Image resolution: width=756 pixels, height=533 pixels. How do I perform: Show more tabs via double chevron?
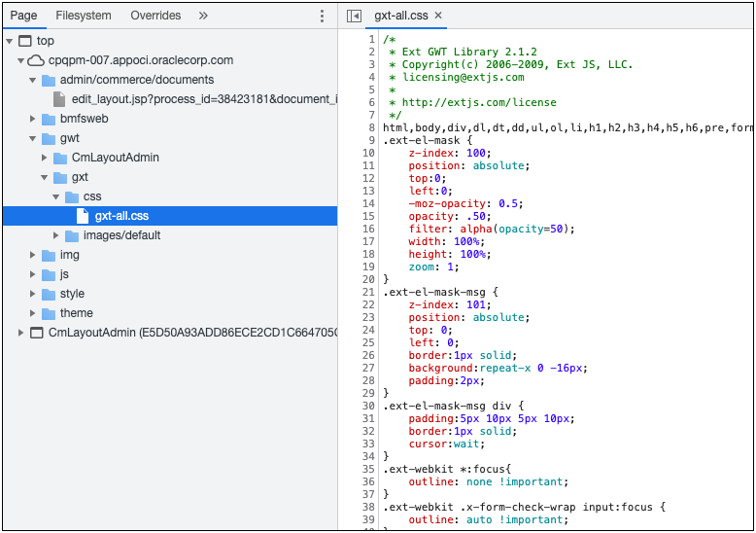203,16
